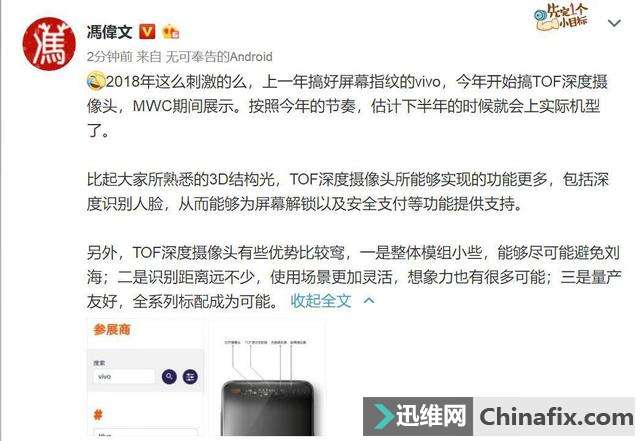
Task: Open the post options chevron menu
Action: coord(614,23)
